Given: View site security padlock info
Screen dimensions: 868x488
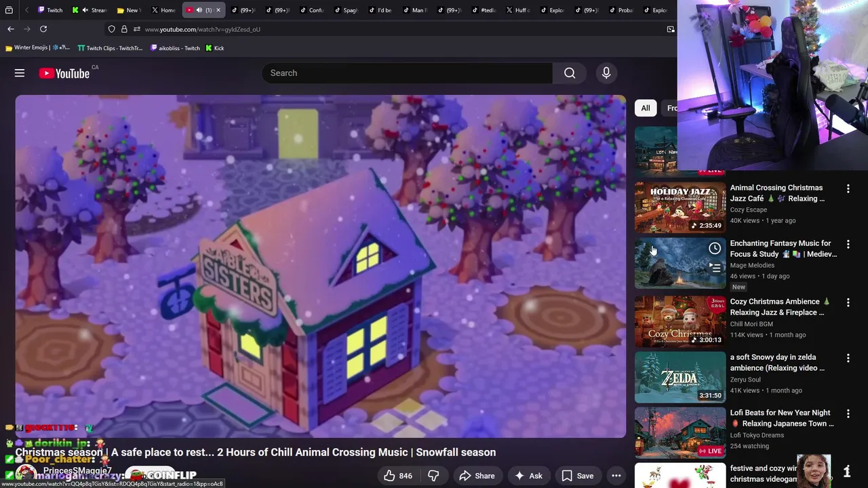Looking at the screenshot, I should click(124, 29).
